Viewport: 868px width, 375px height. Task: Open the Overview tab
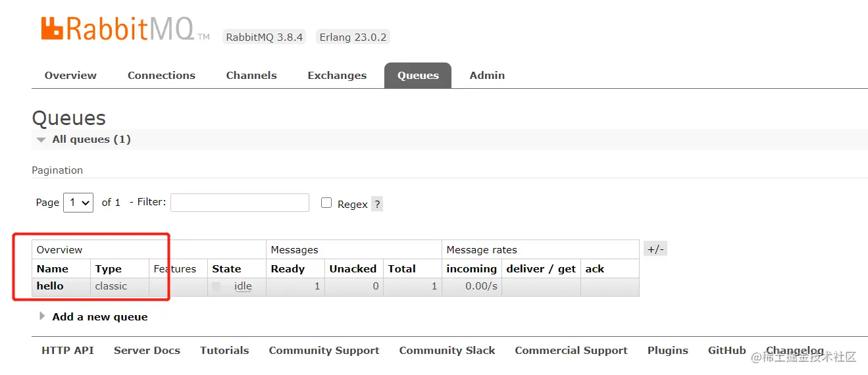(x=70, y=75)
